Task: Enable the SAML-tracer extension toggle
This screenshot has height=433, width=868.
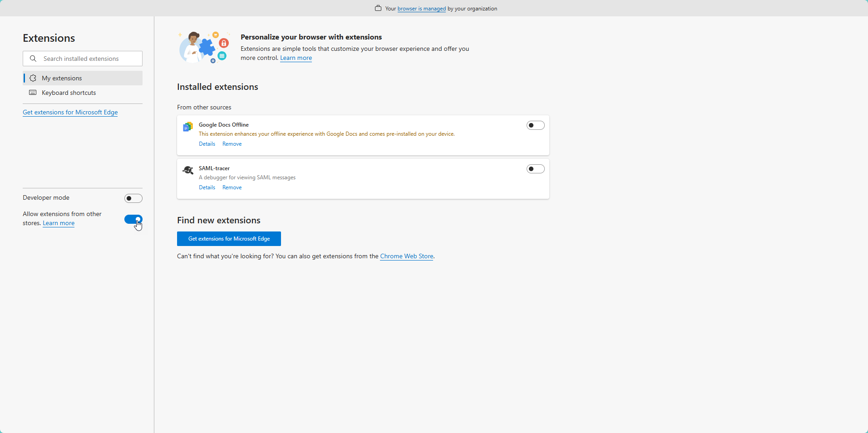Action: 536,169
